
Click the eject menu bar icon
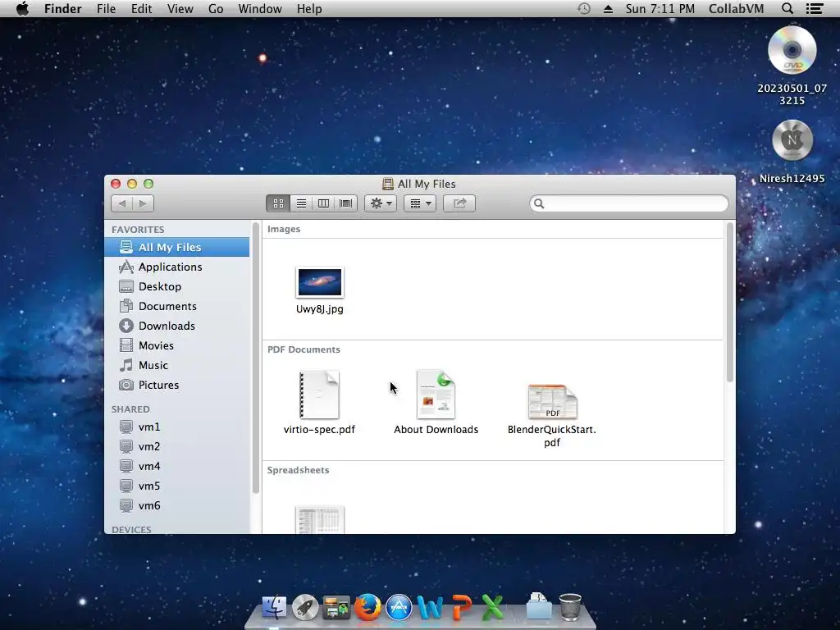point(608,8)
